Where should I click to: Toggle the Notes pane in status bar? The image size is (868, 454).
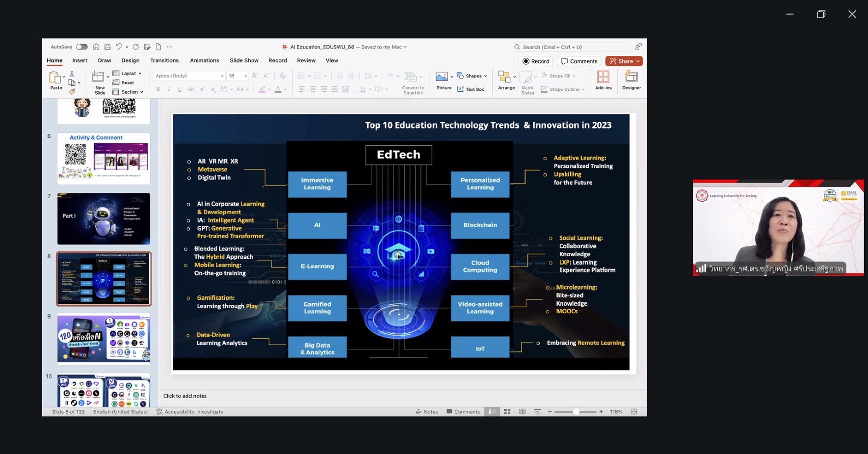pyautogui.click(x=427, y=412)
